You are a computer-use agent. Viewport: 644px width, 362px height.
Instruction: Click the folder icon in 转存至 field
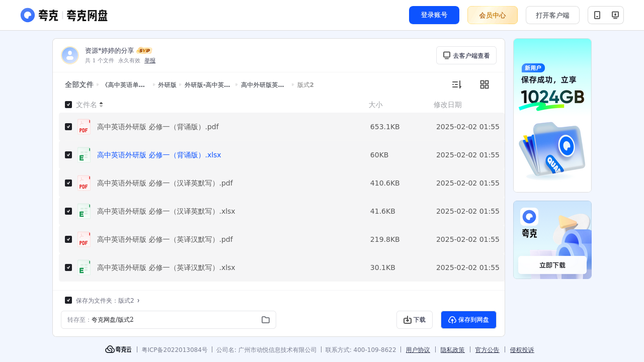click(266, 320)
